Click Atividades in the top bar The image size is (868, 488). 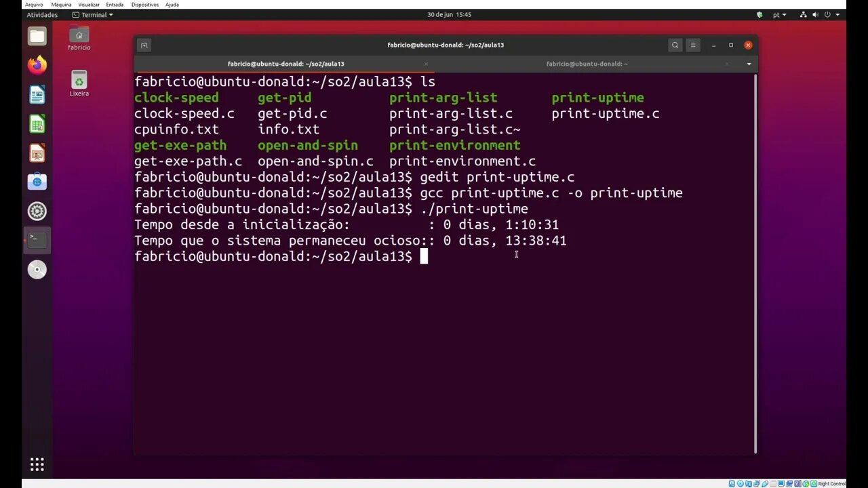pos(42,15)
